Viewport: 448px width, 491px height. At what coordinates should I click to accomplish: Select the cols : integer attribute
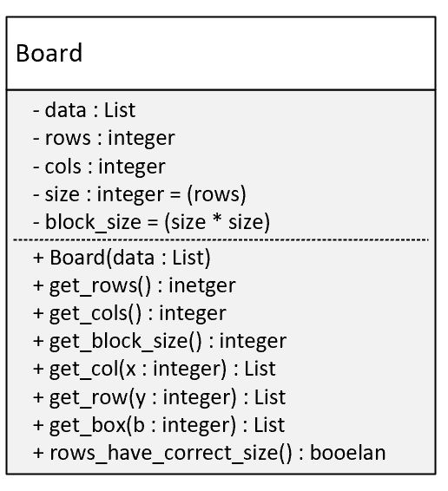(99, 167)
